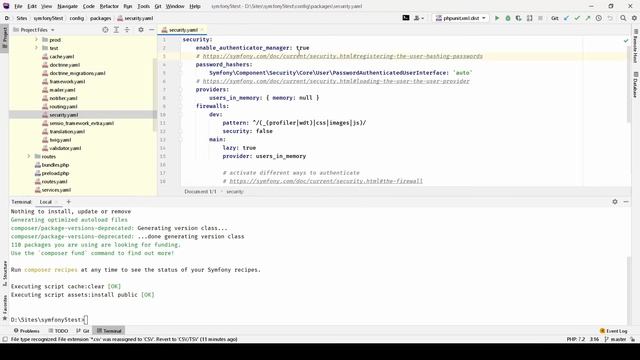Screen dimensions: 640x360
Task: Click the security breadcrumb under editor
Action: point(235,191)
